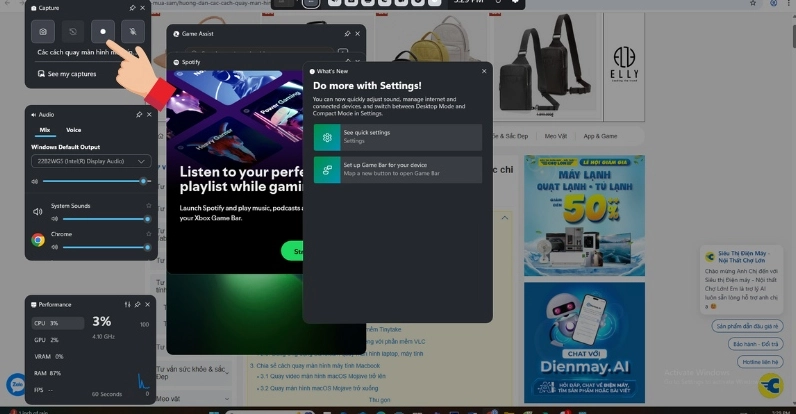Adjust the Chrome volume slider
This screenshot has width=796, height=414.
pos(107,248)
